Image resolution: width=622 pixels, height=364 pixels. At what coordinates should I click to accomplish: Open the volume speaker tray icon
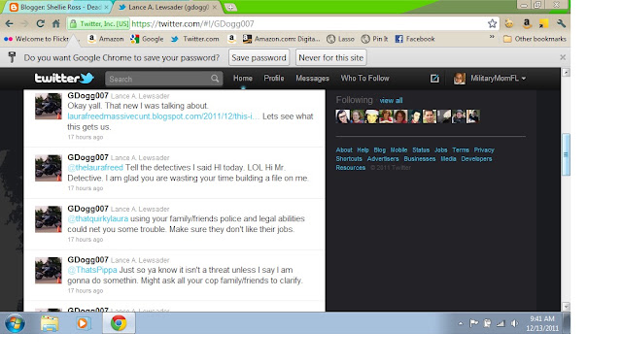514,323
